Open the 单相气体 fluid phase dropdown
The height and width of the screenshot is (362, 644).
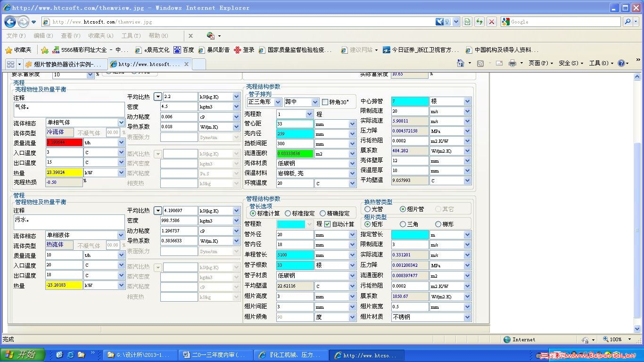(x=85, y=123)
